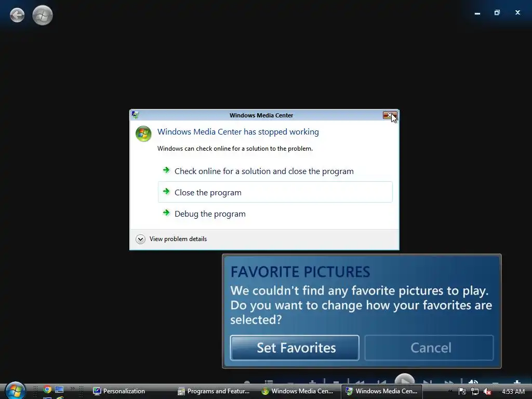532x399 pixels.
Task: Click muted volume tray icon
Action: [487, 391]
